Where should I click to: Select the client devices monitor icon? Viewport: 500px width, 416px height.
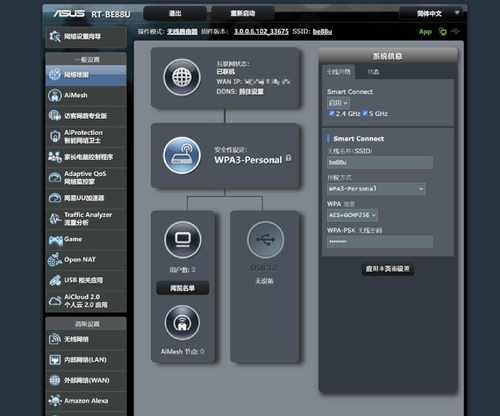pyautogui.click(x=183, y=240)
